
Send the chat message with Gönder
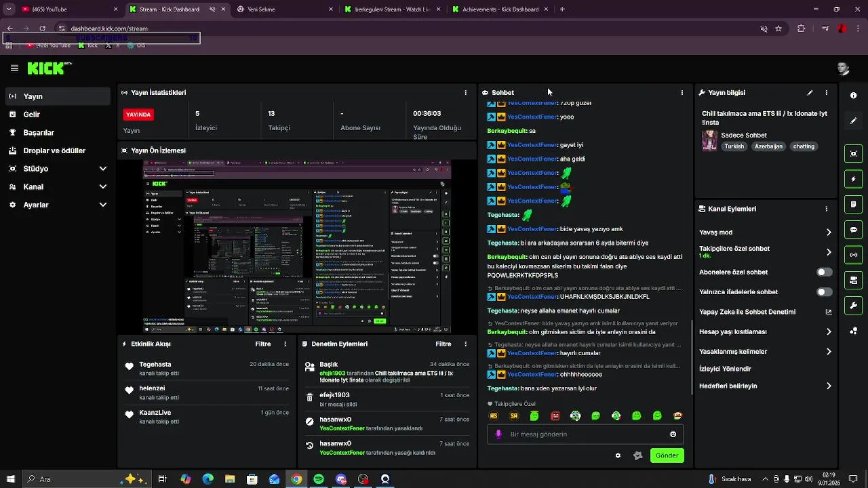point(667,455)
